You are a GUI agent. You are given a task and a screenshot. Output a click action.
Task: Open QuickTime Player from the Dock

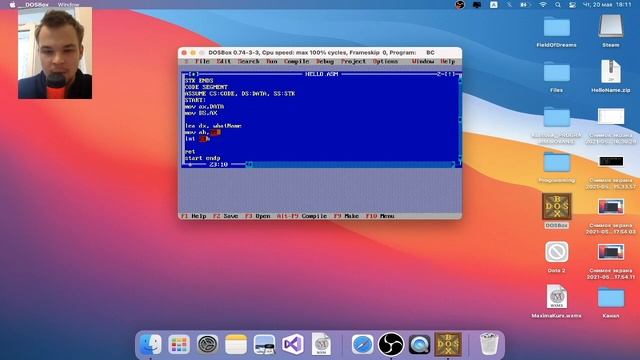(419, 344)
